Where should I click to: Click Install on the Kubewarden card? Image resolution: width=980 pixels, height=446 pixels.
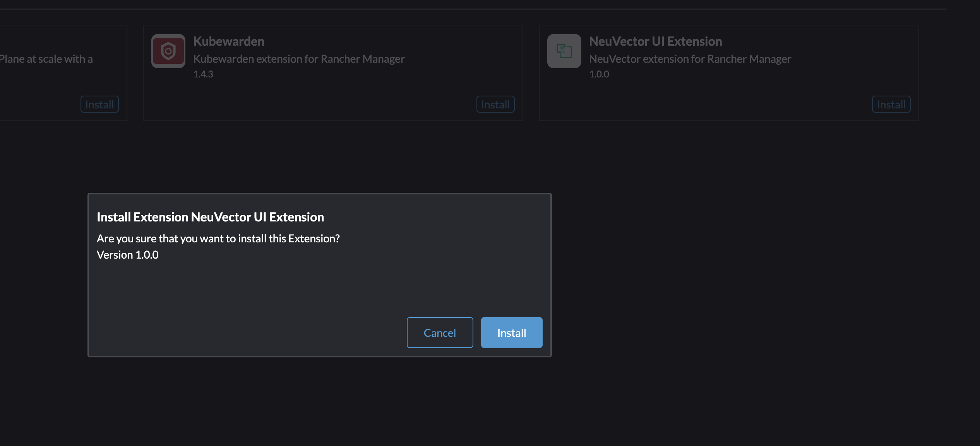point(495,104)
